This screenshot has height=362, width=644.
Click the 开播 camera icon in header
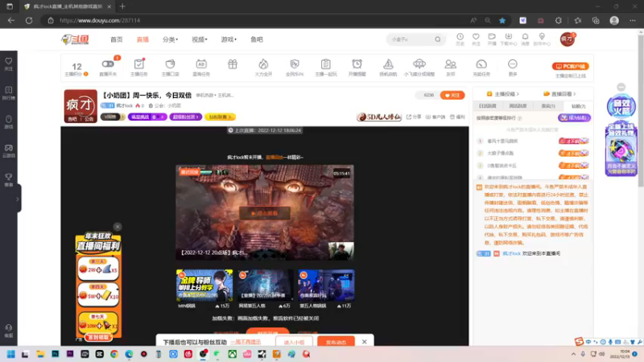coord(492,37)
